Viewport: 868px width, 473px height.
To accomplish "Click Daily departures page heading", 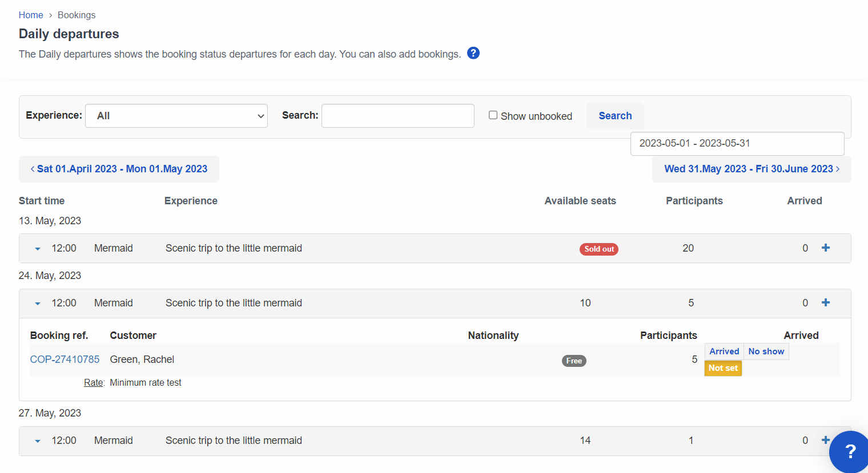I will (69, 34).
